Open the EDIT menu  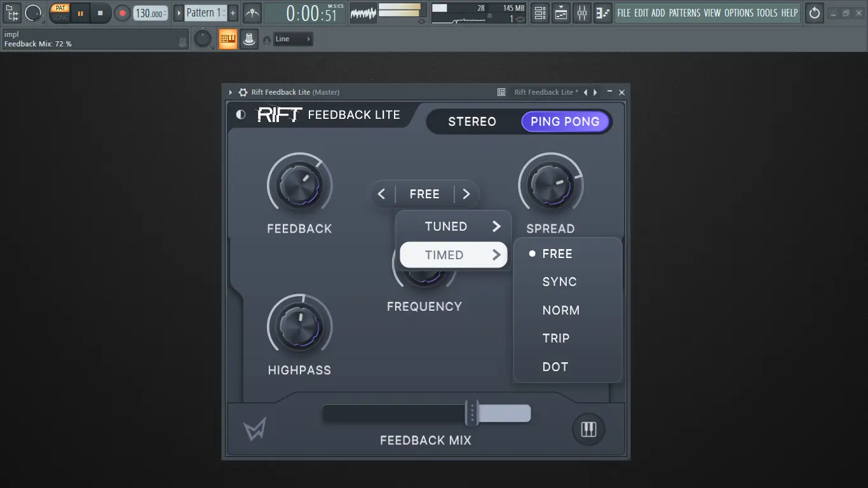click(x=641, y=13)
